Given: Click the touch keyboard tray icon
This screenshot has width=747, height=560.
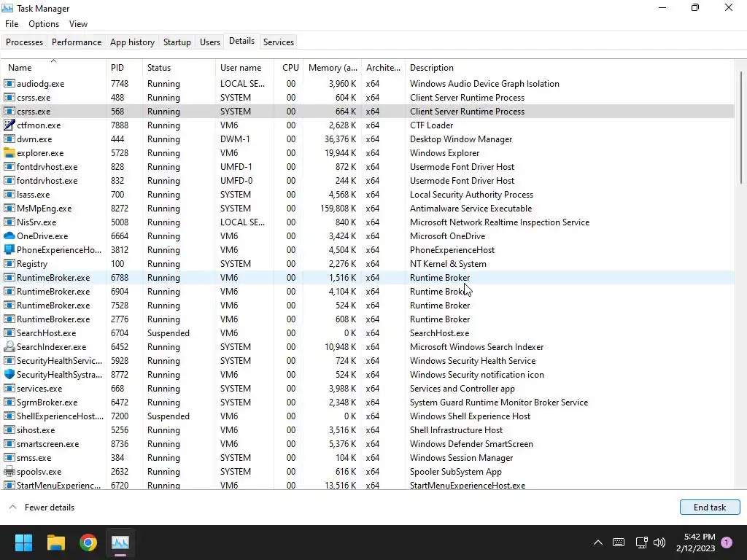Looking at the screenshot, I should click(619, 542).
